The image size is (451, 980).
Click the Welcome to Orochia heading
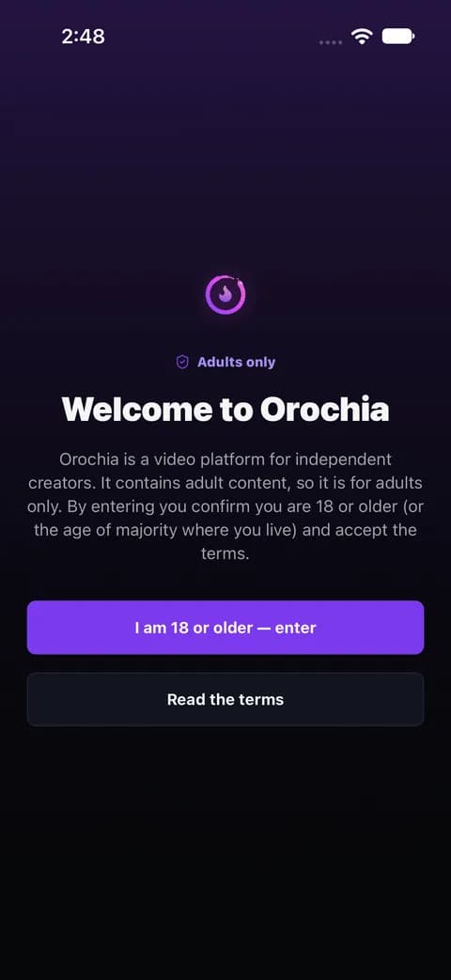pyautogui.click(x=225, y=410)
